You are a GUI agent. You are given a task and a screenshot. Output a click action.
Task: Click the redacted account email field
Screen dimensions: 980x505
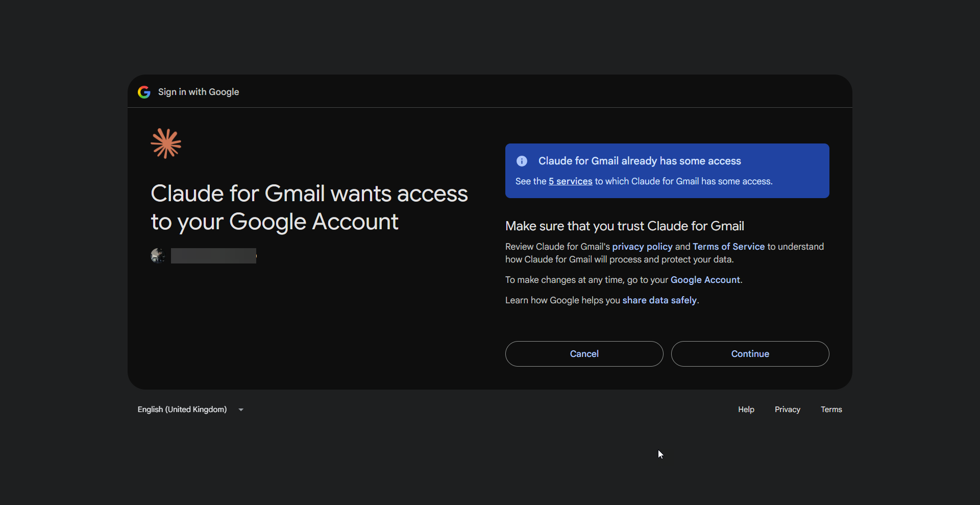(213, 256)
